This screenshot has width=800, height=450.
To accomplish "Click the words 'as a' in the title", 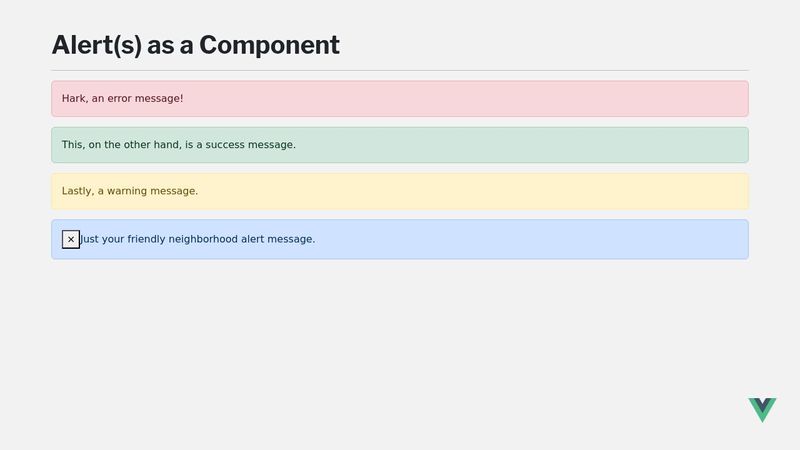I will coord(170,45).
